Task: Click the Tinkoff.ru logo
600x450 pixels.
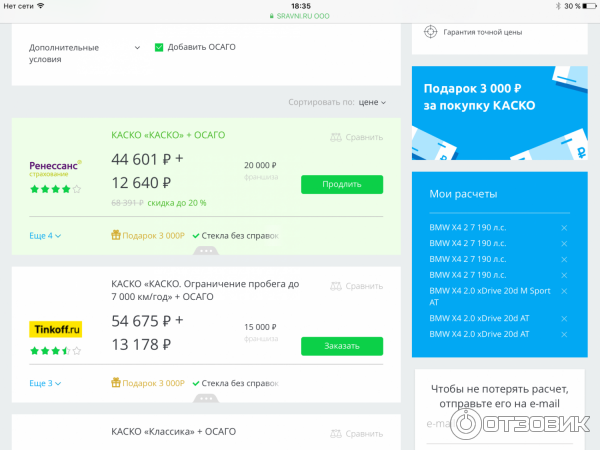Action: 56,328
